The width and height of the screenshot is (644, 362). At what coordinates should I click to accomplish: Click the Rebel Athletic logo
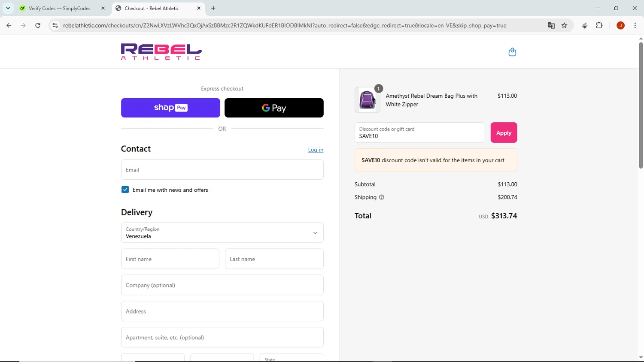pyautogui.click(x=161, y=52)
